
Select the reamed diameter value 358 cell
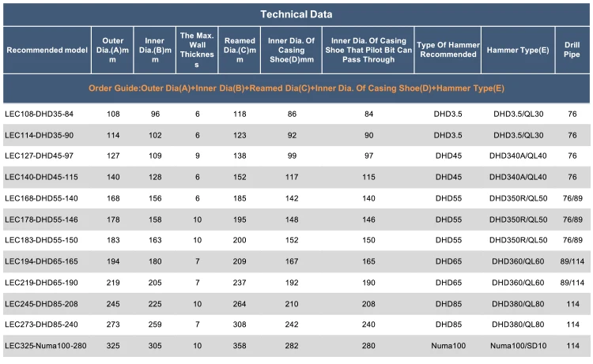tap(240, 345)
